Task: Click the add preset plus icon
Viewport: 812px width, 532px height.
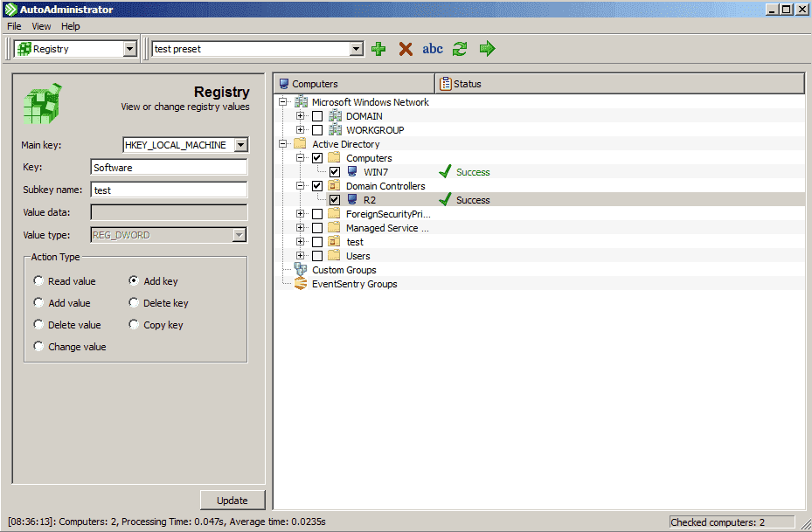Action: pos(378,49)
